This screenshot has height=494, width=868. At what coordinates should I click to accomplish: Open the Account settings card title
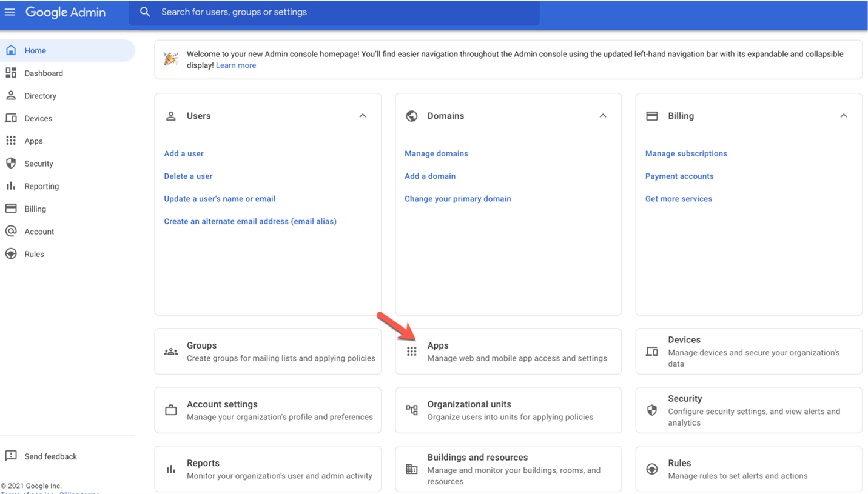pyautogui.click(x=222, y=404)
